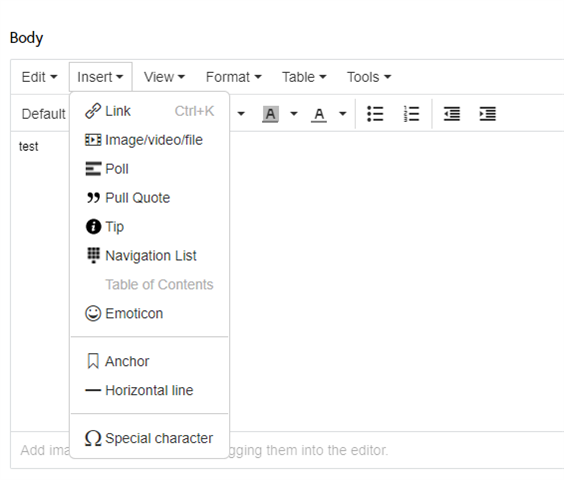Open the background color dropdown arrow

coord(294,114)
